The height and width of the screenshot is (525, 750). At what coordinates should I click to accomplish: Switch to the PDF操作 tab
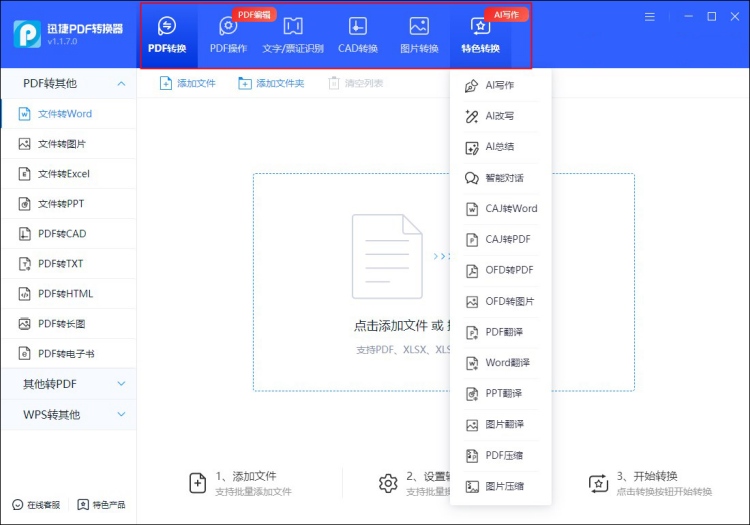pyautogui.click(x=228, y=35)
